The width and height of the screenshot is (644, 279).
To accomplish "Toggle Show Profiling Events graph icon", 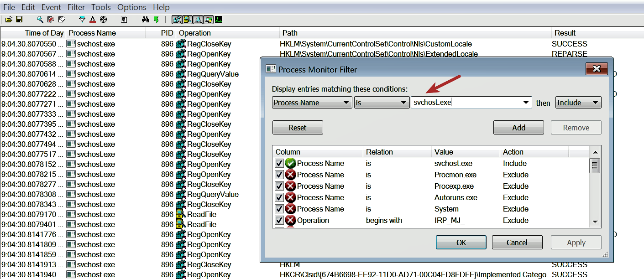I will (x=219, y=20).
